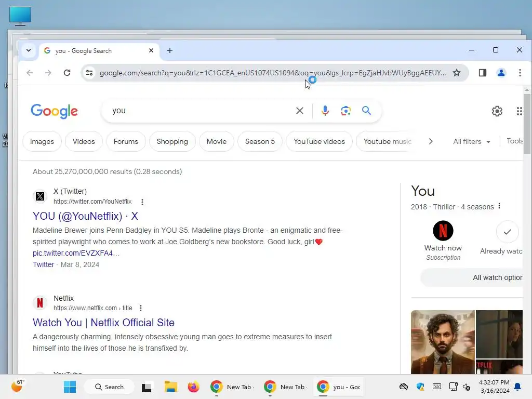Open Penn Badgley poster thumbnail

(x=443, y=342)
